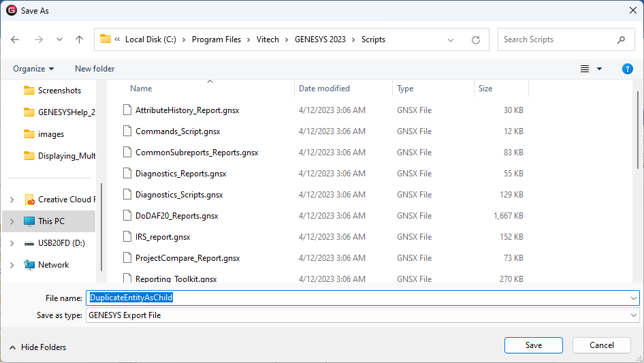Viewport: 644px width, 363px height.
Task: Expand the Network tree node
Action: pyautogui.click(x=12, y=265)
